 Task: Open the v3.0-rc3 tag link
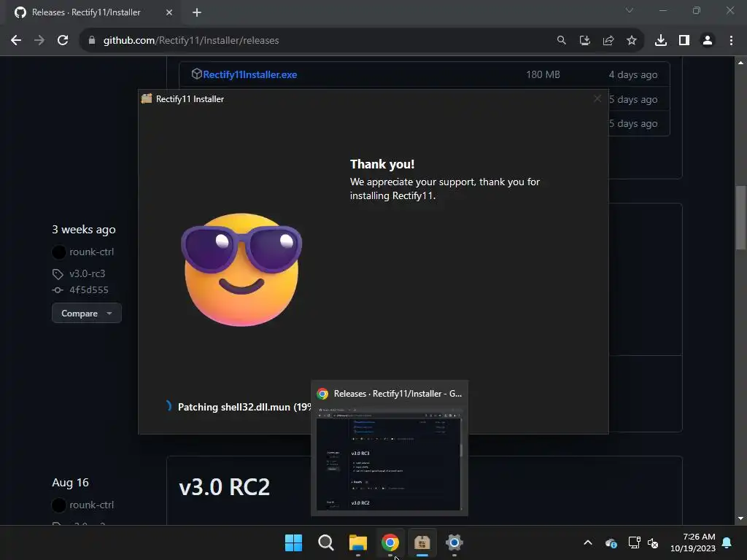point(88,274)
